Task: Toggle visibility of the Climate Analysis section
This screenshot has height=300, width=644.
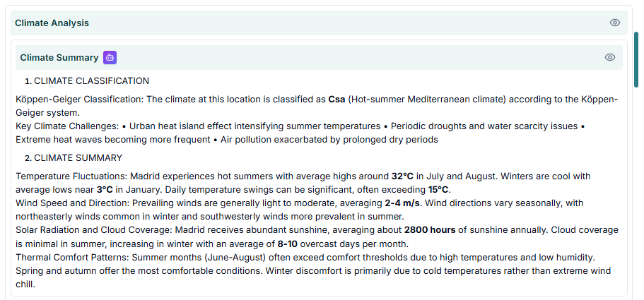Action: pos(614,23)
